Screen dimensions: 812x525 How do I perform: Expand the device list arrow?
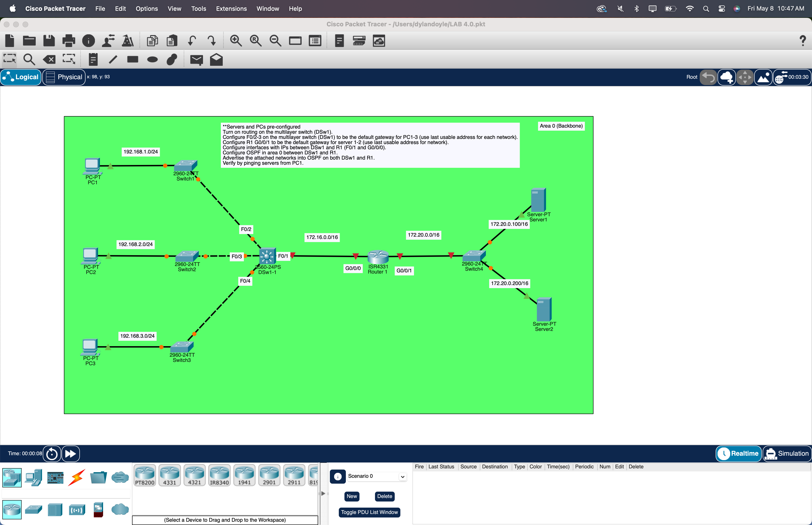[x=323, y=493]
